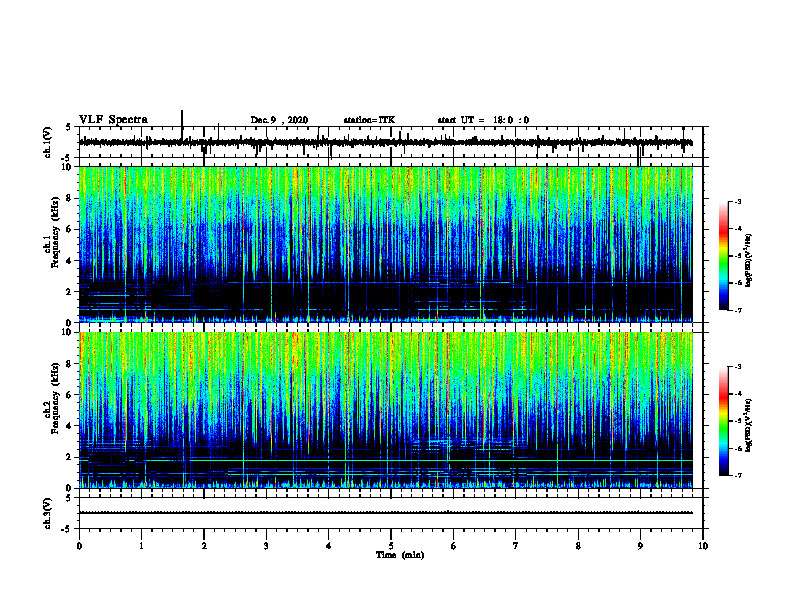Click time axis tick label "9"
The width and height of the screenshot is (792, 612).
(640, 546)
